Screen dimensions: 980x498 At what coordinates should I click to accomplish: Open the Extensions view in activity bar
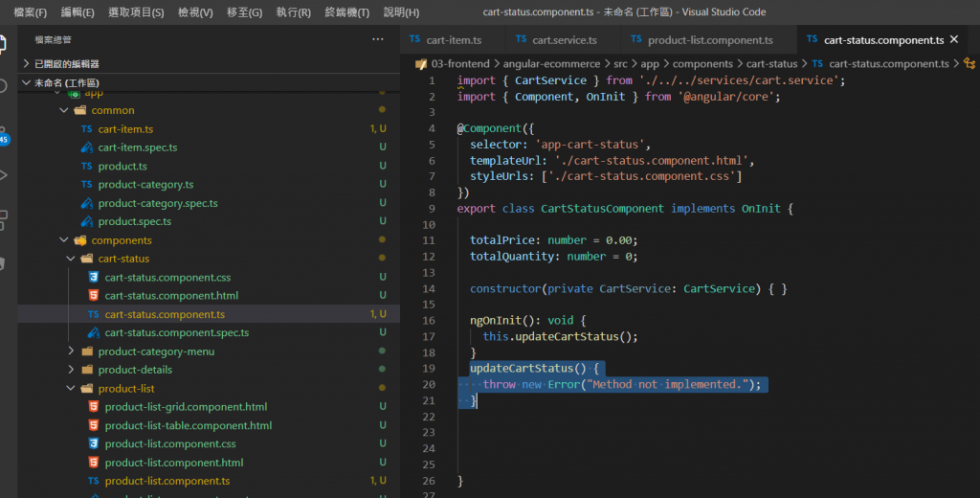(x=3, y=218)
